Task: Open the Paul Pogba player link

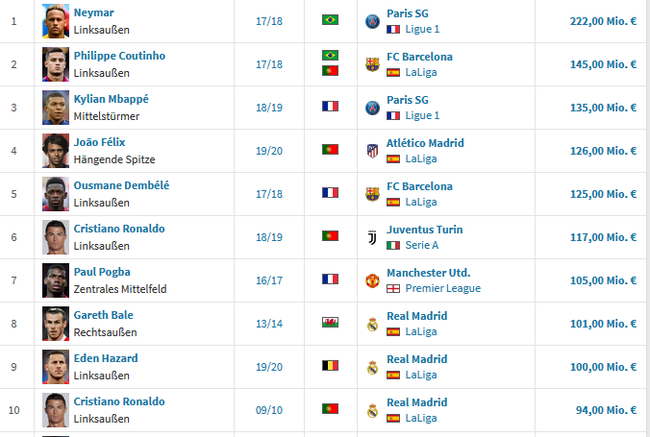Action: 102,272
